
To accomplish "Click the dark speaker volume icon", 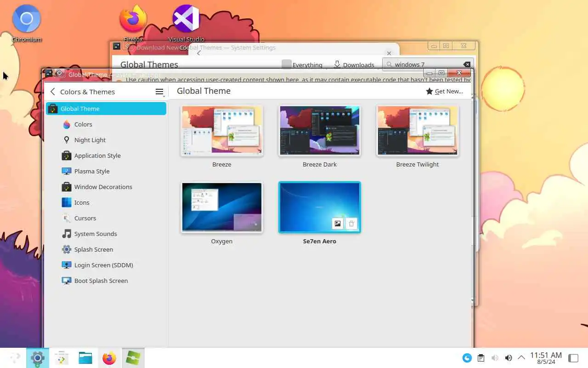I will click(509, 358).
